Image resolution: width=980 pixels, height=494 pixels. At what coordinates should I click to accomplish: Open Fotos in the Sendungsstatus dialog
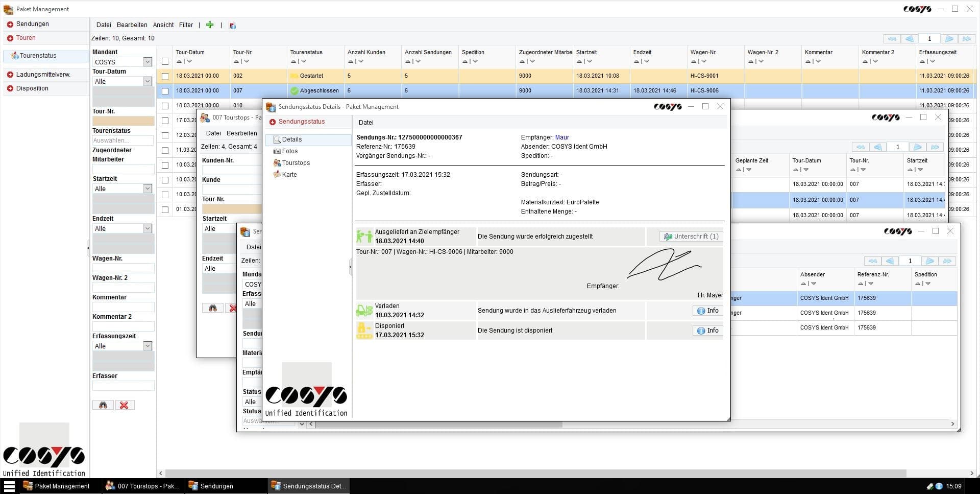289,151
